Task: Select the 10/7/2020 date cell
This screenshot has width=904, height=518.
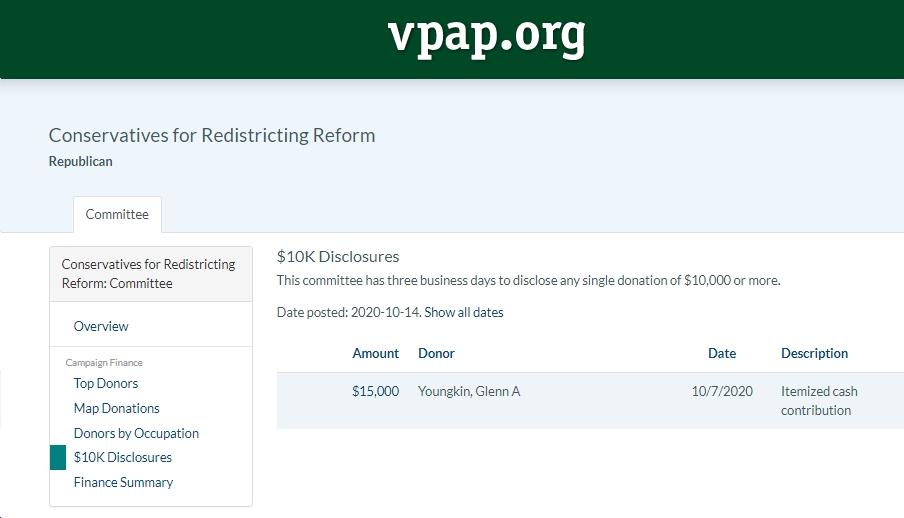Action: 722,391
